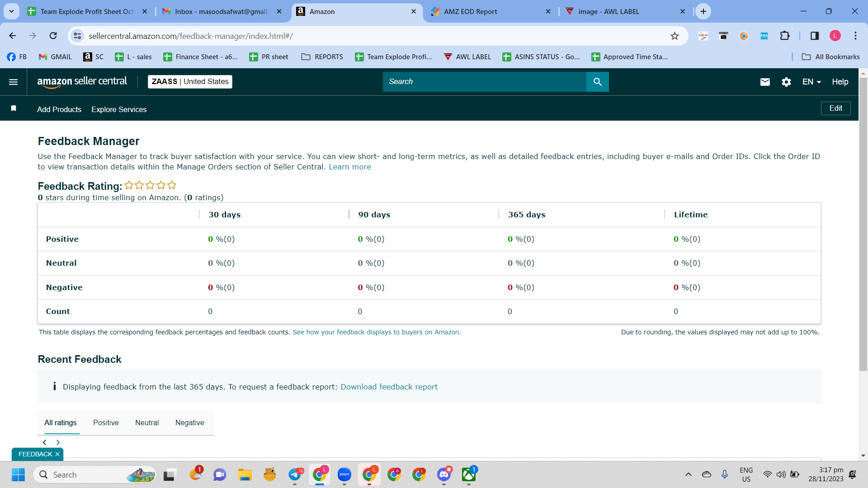The height and width of the screenshot is (488, 868).
Task: Open the FBA extension icon
Action: point(764,36)
